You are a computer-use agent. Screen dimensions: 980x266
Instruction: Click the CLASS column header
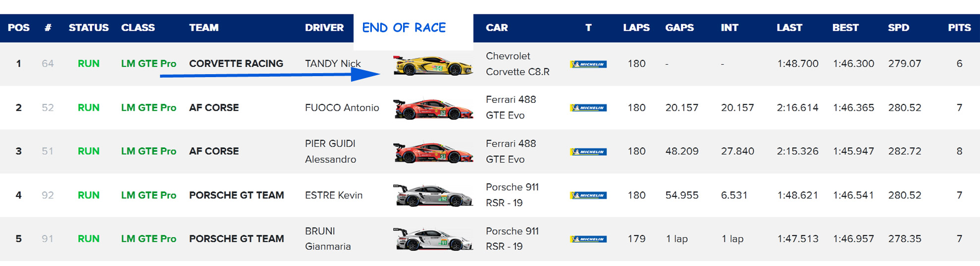tap(138, 28)
